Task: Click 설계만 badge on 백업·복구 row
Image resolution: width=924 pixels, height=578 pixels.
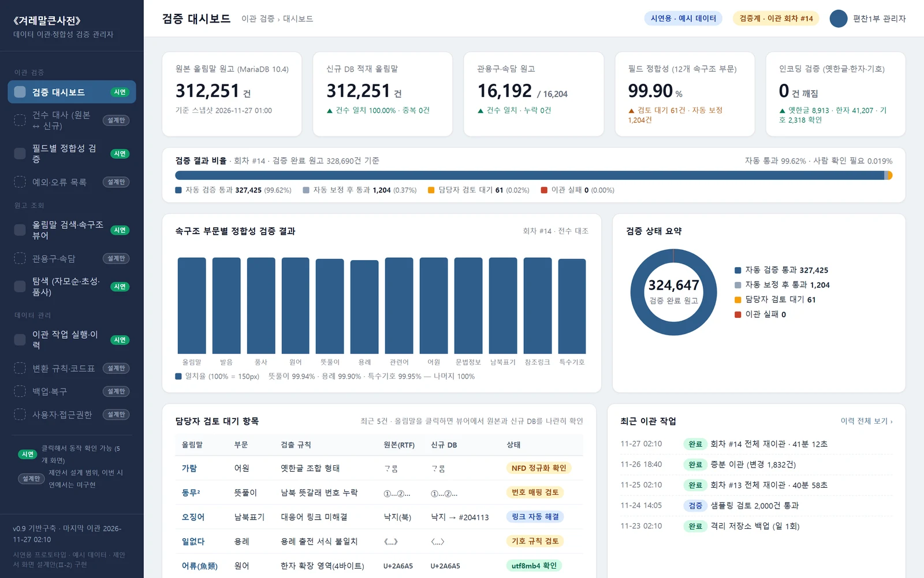Action: click(116, 391)
